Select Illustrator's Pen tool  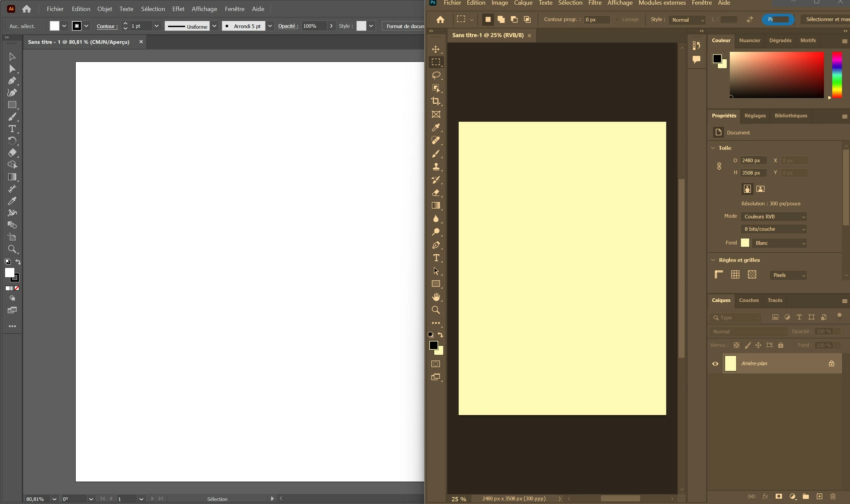(x=12, y=81)
